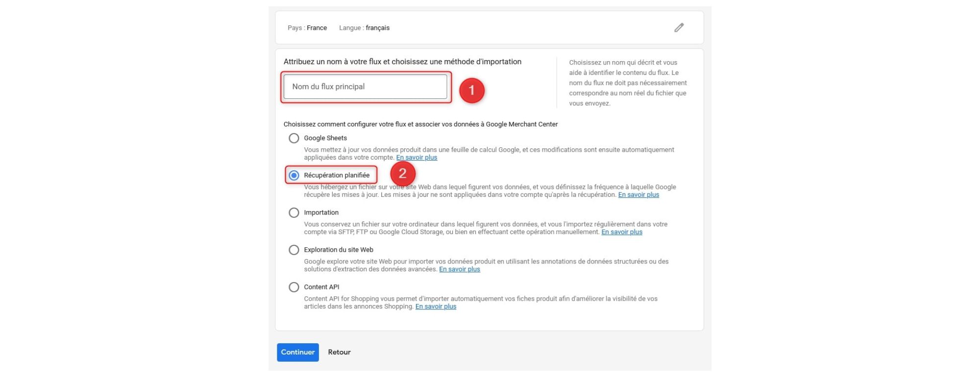Select the Exploration du site Web radio button
Viewport: 980px width, 377px height.
(x=294, y=250)
